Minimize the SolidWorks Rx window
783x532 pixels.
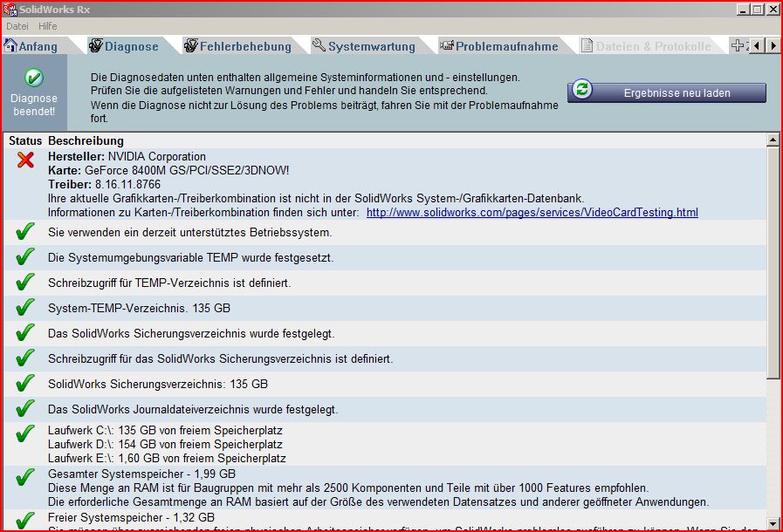[743, 9]
